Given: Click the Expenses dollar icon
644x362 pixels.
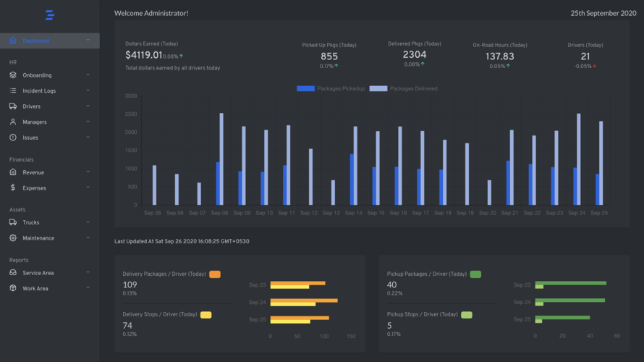Looking at the screenshot, I should pyautogui.click(x=13, y=188).
